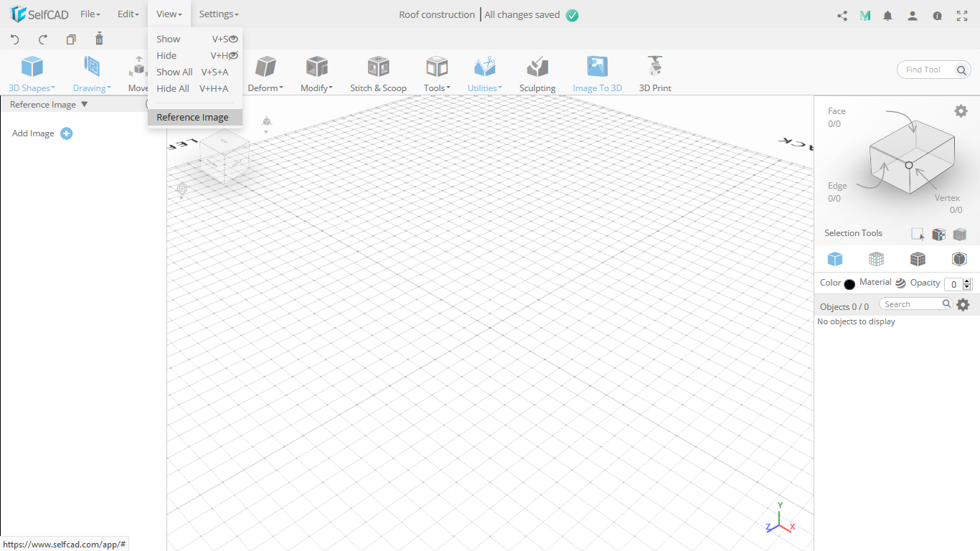Select edge selection mode on cube
Viewport: 980px width, 551px height.
(x=837, y=192)
